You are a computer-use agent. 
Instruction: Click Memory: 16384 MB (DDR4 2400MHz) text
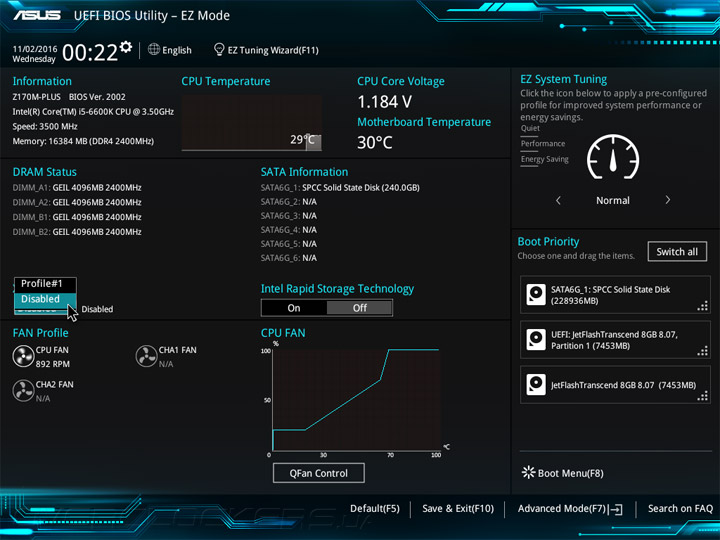[83, 141]
